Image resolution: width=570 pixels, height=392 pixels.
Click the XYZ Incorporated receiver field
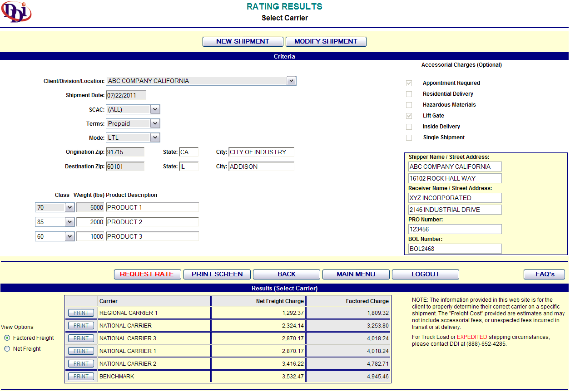(x=455, y=198)
